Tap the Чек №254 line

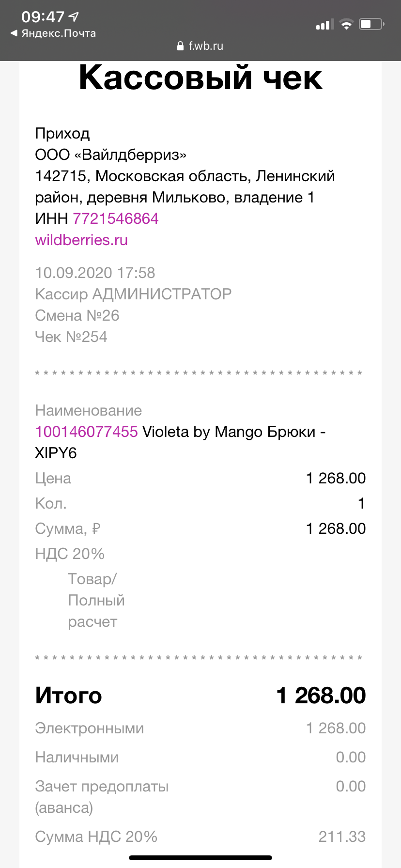(x=71, y=337)
